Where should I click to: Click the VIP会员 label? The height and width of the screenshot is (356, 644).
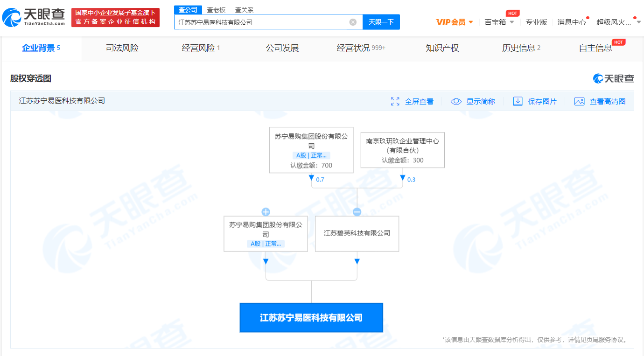pos(451,22)
